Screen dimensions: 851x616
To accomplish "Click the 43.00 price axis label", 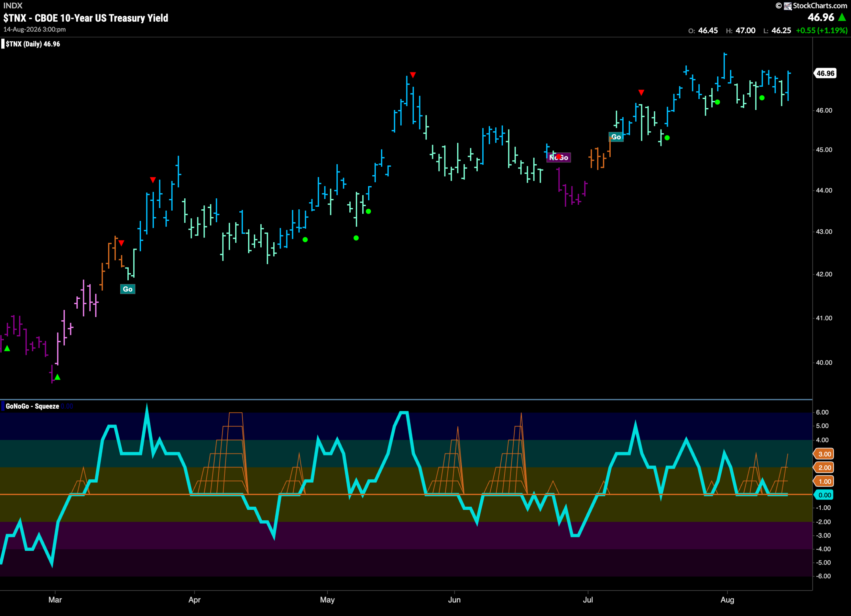I will click(824, 232).
